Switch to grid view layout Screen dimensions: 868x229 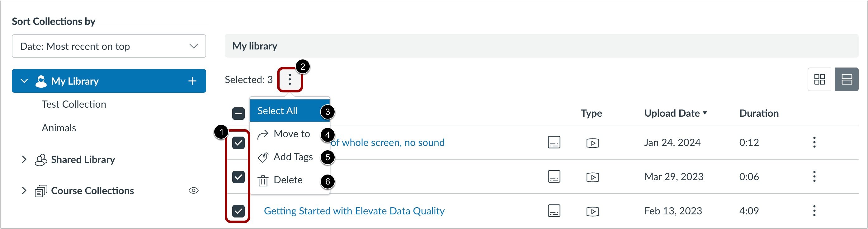tap(819, 79)
